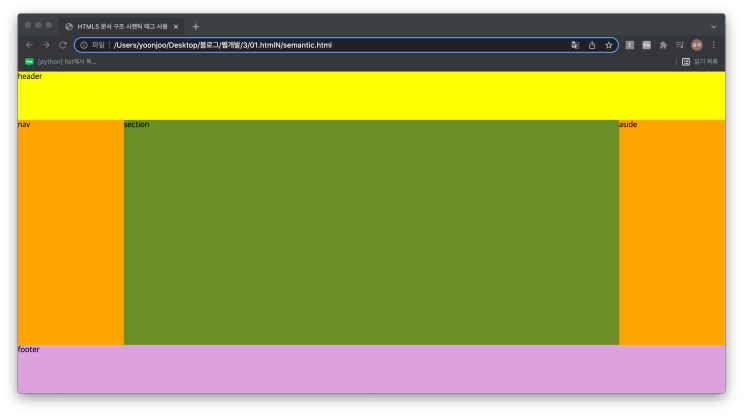Select the HTML5 semantic tab
Screen dimensions: 743x415
click(122, 27)
